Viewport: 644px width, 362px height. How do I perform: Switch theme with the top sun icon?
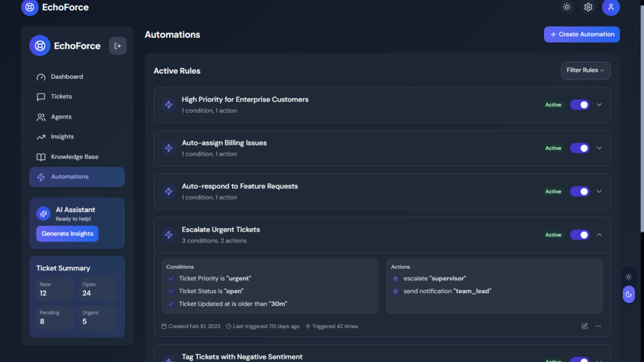567,7
